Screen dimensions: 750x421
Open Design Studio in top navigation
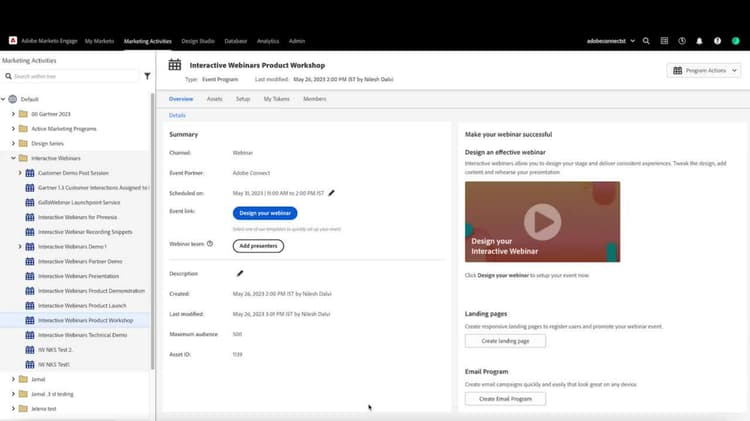198,41
